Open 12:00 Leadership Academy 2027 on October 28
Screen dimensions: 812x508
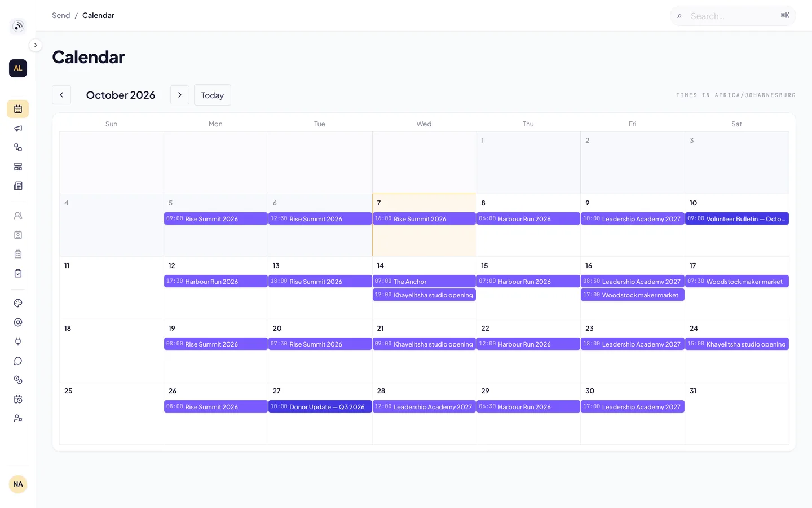pyautogui.click(x=424, y=406)
